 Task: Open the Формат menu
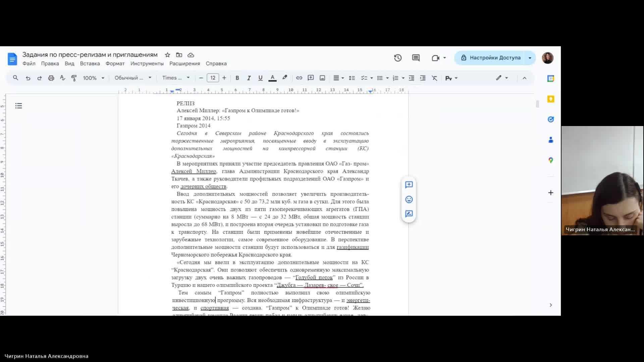point(115,64)
